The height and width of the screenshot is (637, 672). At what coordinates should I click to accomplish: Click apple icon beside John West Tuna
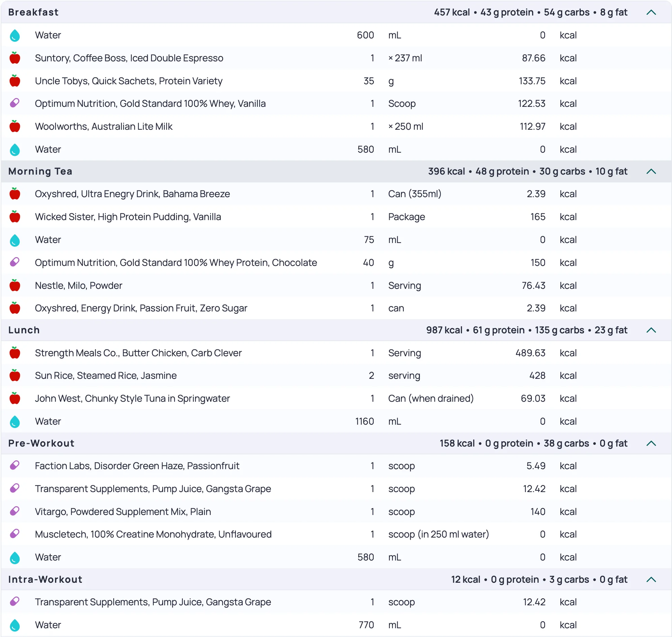(14, 398)
